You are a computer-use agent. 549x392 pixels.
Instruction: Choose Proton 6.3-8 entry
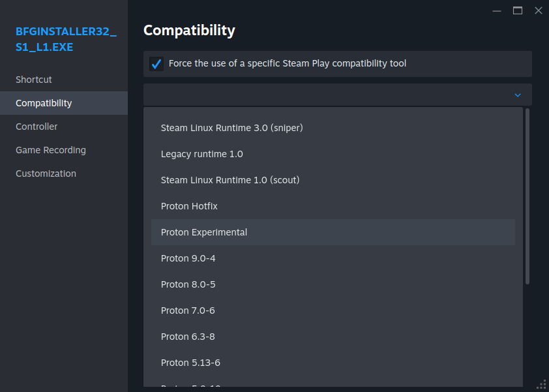tap(188, 337)
